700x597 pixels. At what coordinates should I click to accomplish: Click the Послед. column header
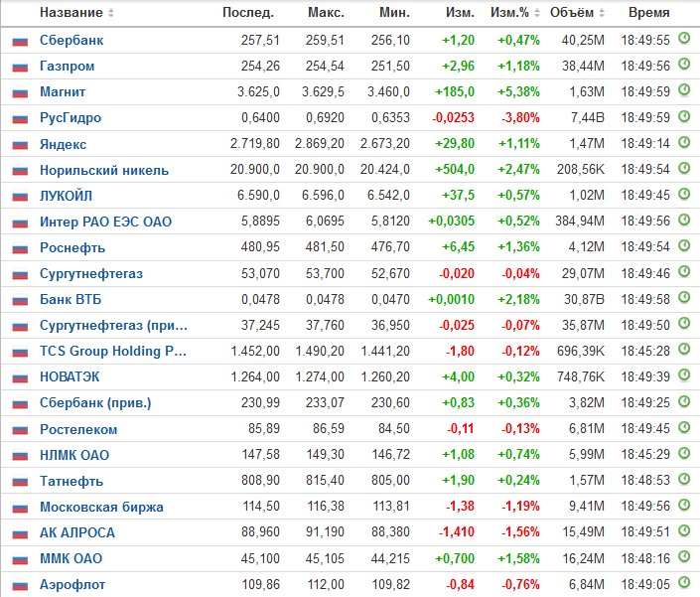click(248, 13)
